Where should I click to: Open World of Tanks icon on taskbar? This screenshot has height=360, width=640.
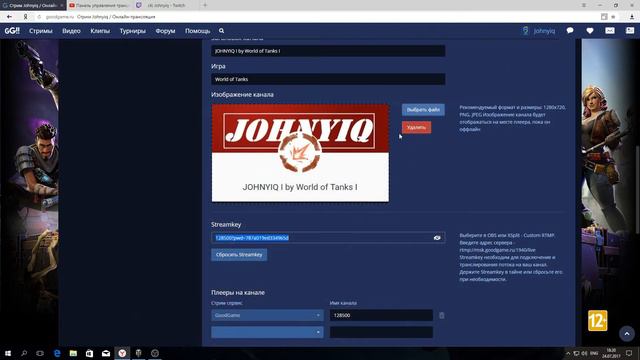138,353
